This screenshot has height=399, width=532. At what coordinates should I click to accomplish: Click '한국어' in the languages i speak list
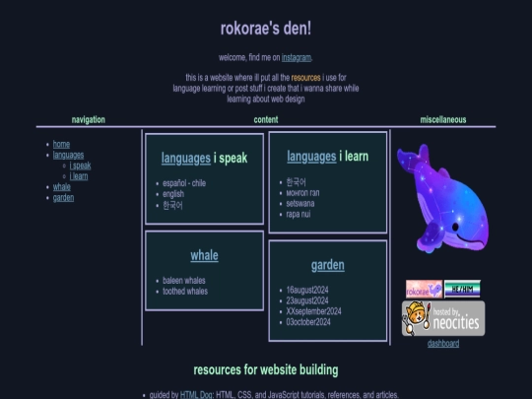[172, 205]
